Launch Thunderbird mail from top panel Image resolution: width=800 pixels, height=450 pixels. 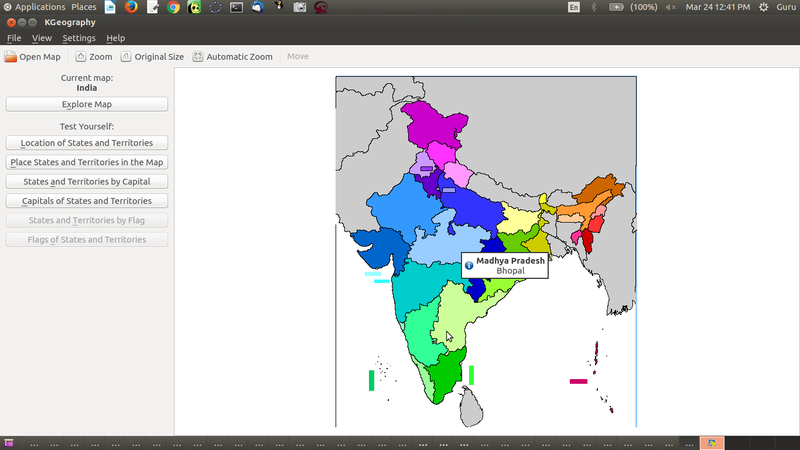258,7
